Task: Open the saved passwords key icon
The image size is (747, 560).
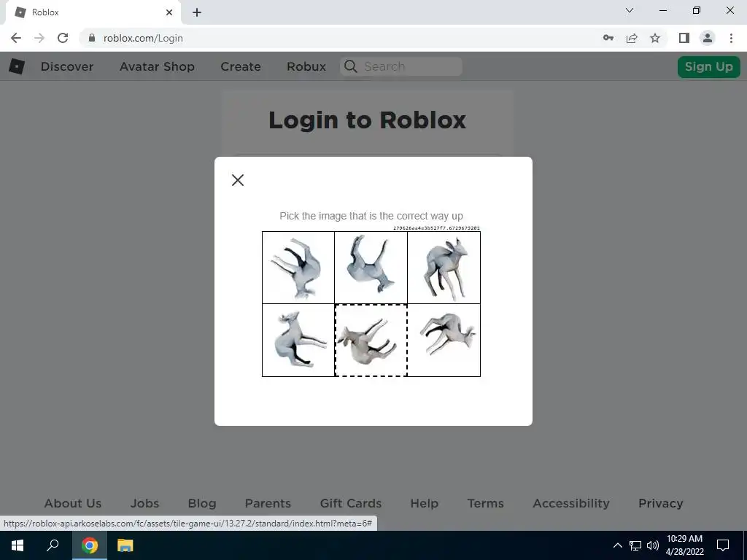Action: (608, 38)
